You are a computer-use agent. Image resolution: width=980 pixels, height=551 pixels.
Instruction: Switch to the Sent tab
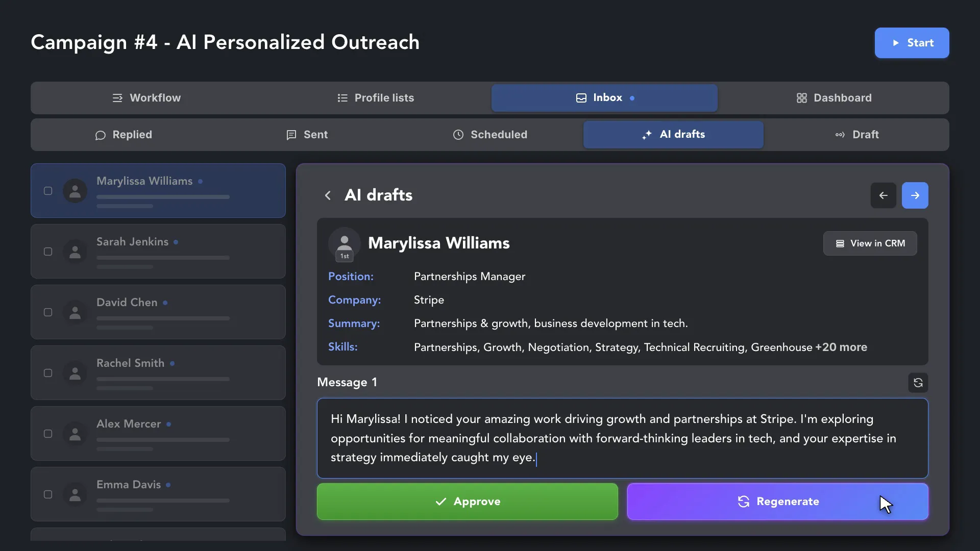pos(307,135)
